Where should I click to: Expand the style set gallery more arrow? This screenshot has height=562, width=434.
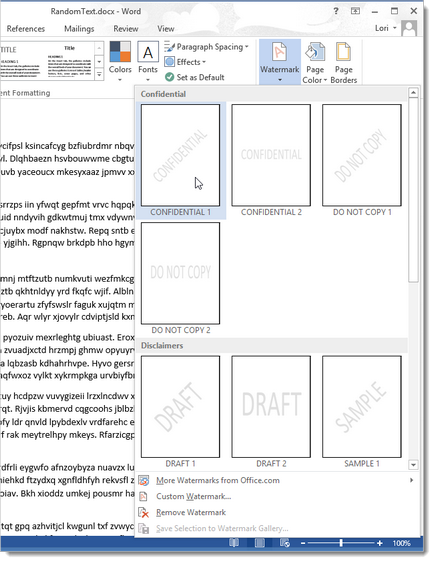(99, 74)
